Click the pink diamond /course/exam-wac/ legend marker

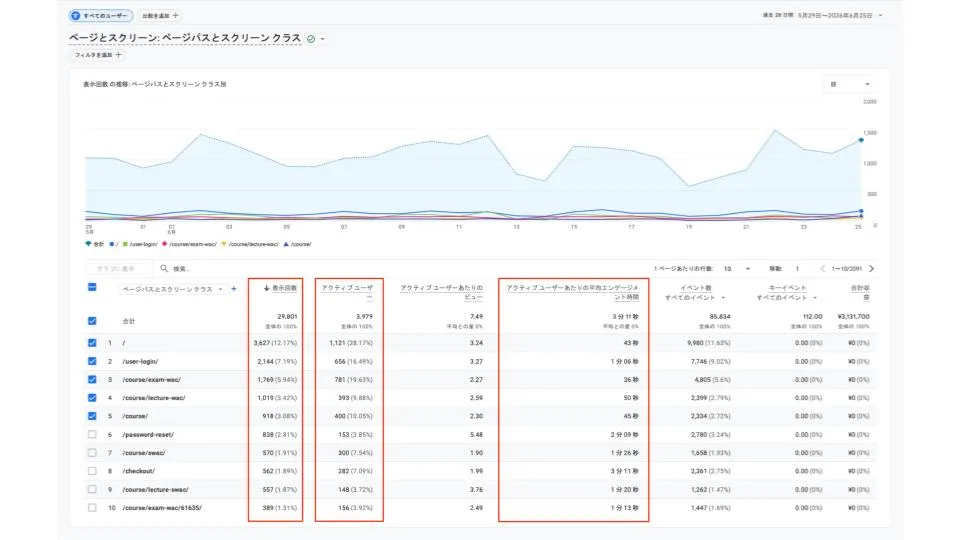(164, 244)
